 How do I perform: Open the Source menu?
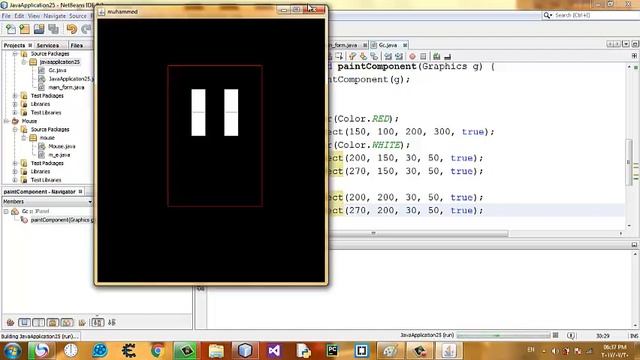pos(78,16)
